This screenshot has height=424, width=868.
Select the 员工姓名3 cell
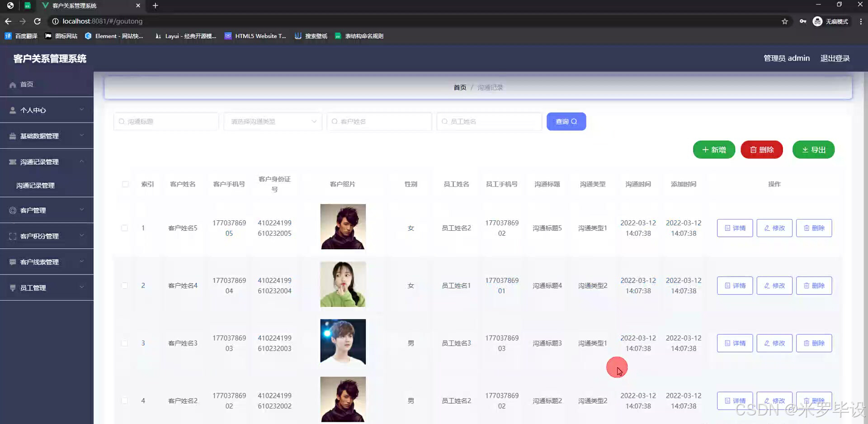click(x=456, y=343)
